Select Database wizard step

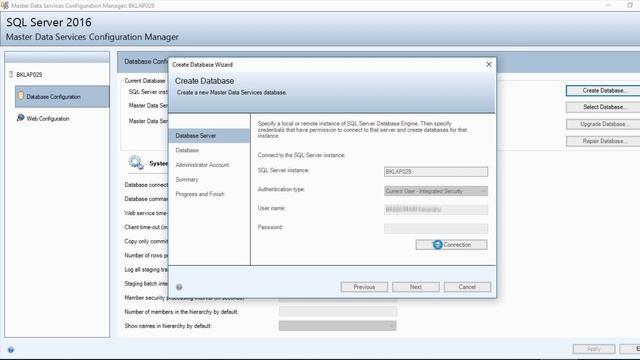tap(187, 150)
